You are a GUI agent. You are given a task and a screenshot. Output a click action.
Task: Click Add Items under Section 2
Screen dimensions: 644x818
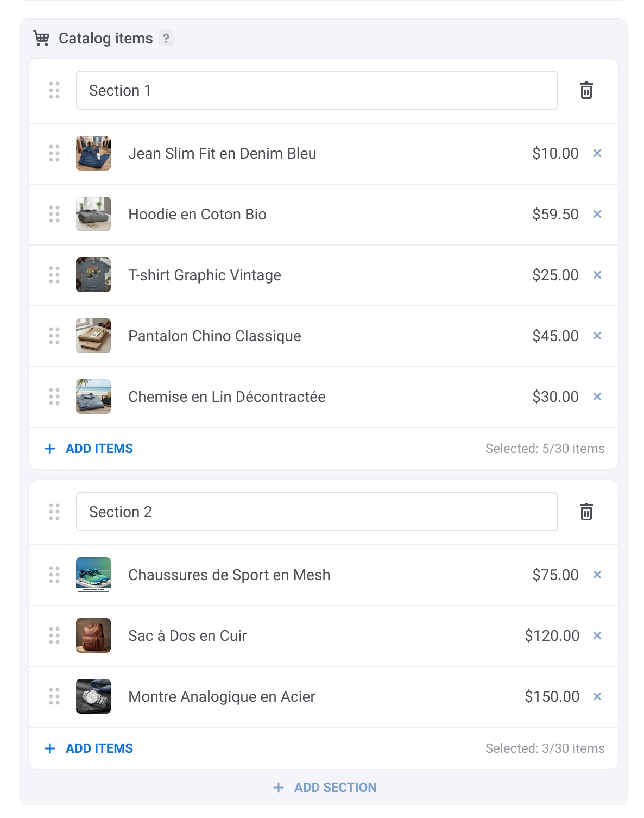click(x=89, y=748)
